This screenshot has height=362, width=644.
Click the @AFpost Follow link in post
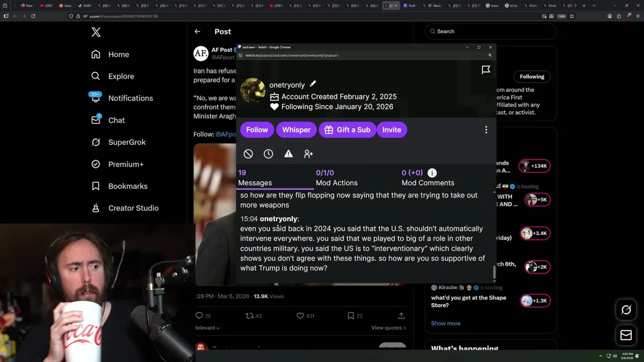225,134
